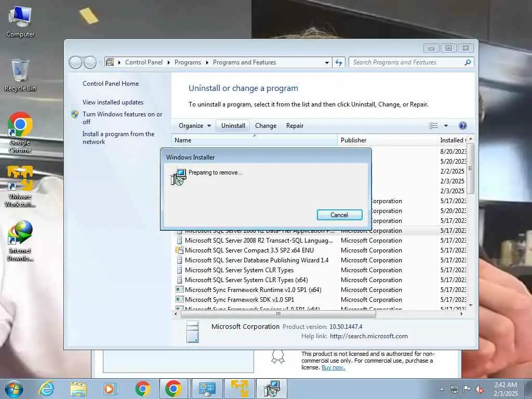Image resolution: width=532 pixels, height=399 pixels.
Task: Click the Control Panel breadcrumb
Action: (143, 62)
